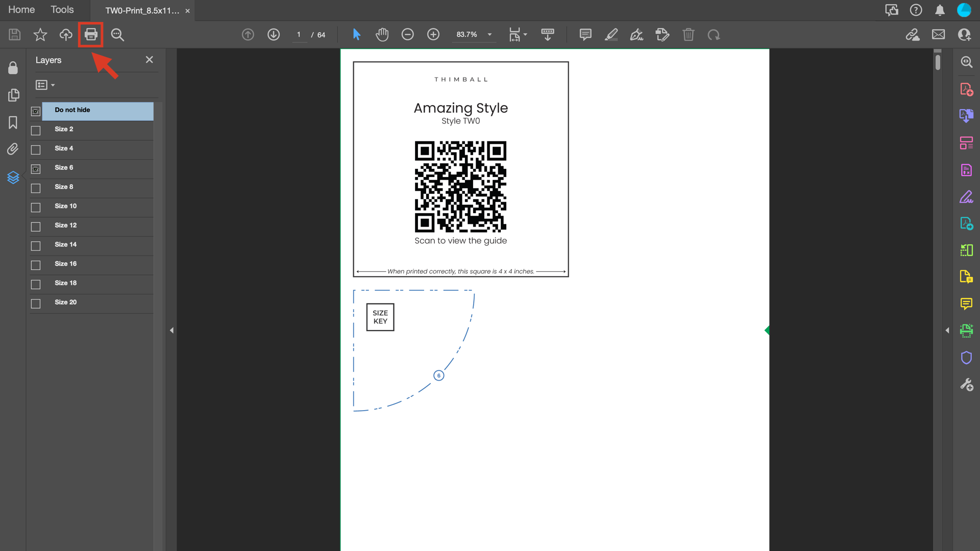Click the Print icon in toolbar
The image size is (980, 551).
pyautogui.click(x=91, y=35)
